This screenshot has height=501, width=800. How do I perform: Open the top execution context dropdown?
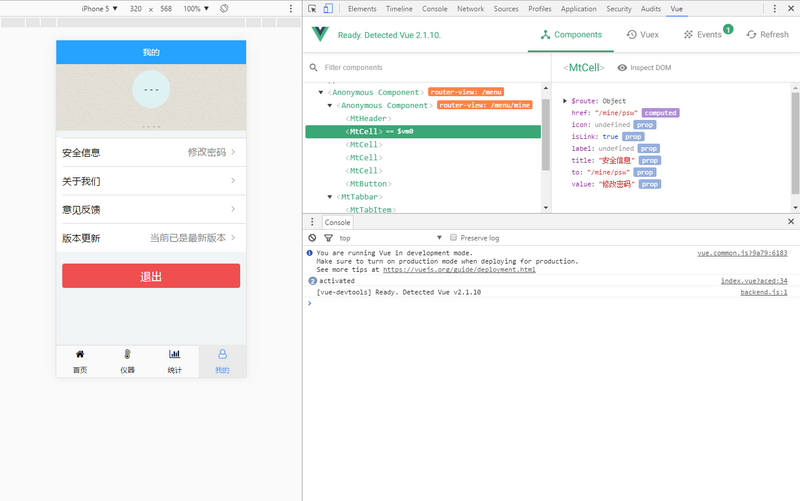[391, 238]
